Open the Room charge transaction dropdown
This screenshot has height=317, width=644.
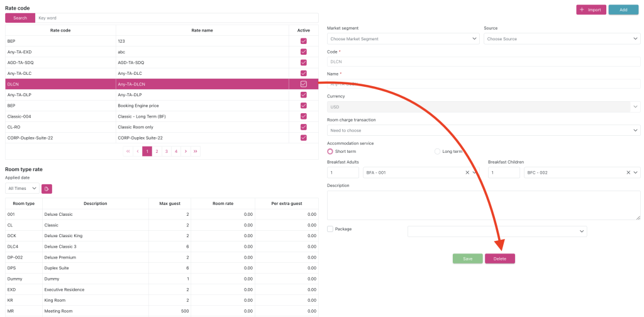(484, 130)
